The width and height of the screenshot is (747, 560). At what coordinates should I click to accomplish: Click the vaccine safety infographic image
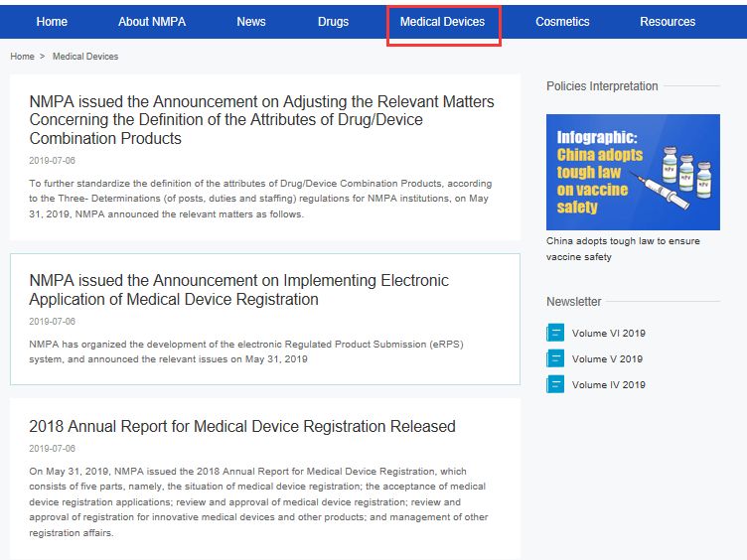click(x=633, y=172)
